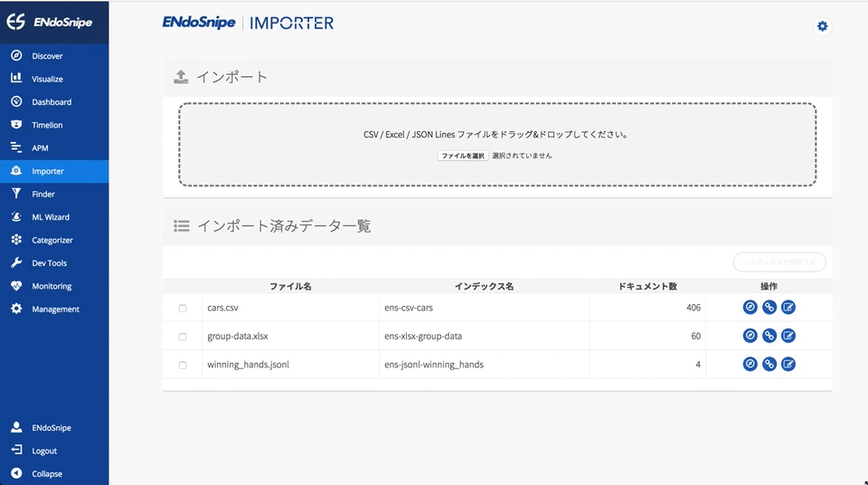Open cars.csv in Discover via compass icon
Image resolution: width=868 pixels, height=485 pixels.
750,307
